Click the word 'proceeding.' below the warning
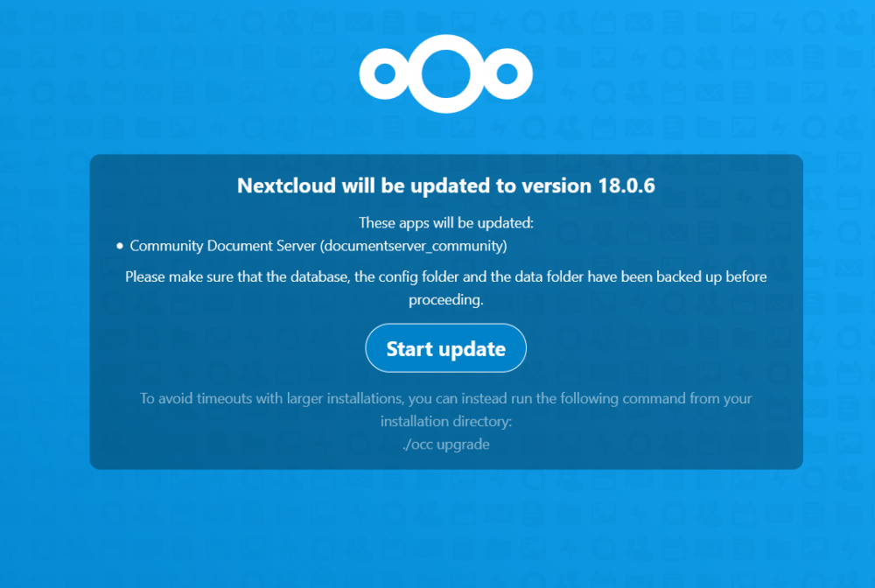The width and height of the screenshot is (875, 588). [446, 299]
